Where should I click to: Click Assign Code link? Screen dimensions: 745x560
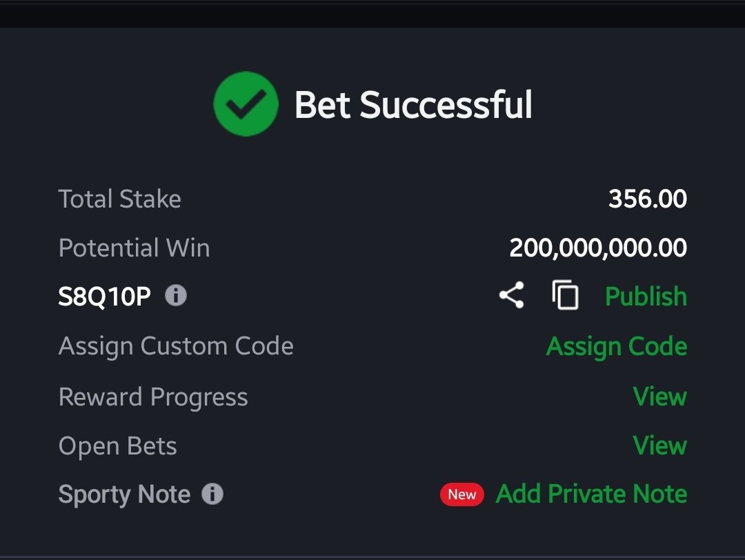pos(616,346)
